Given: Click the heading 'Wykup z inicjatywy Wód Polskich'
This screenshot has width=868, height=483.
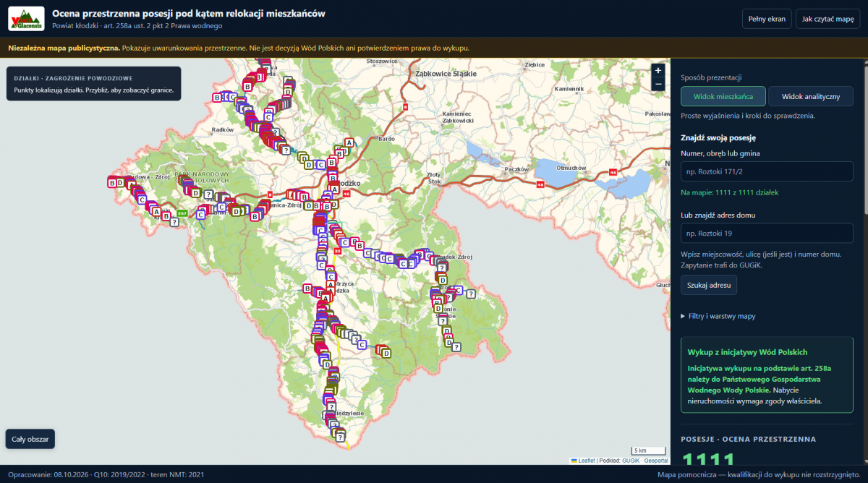Looking at the screenshot, I should 747,352.
